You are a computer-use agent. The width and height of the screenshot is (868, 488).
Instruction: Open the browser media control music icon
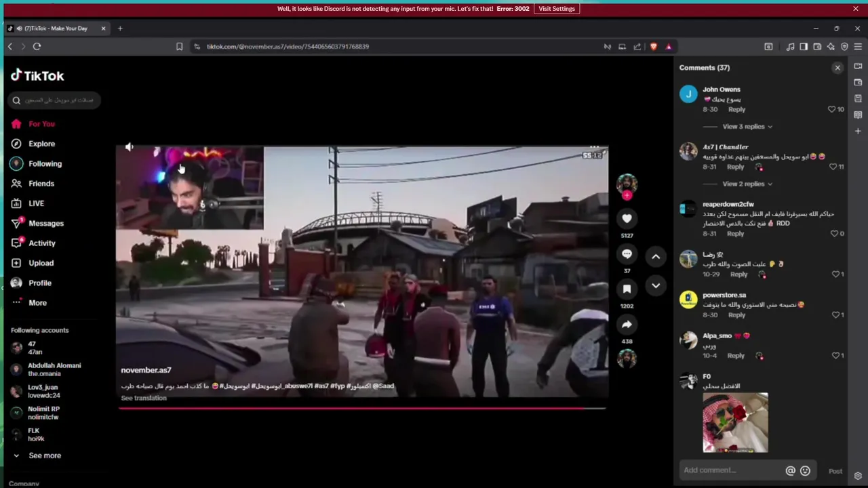click(x=790, y=47)
